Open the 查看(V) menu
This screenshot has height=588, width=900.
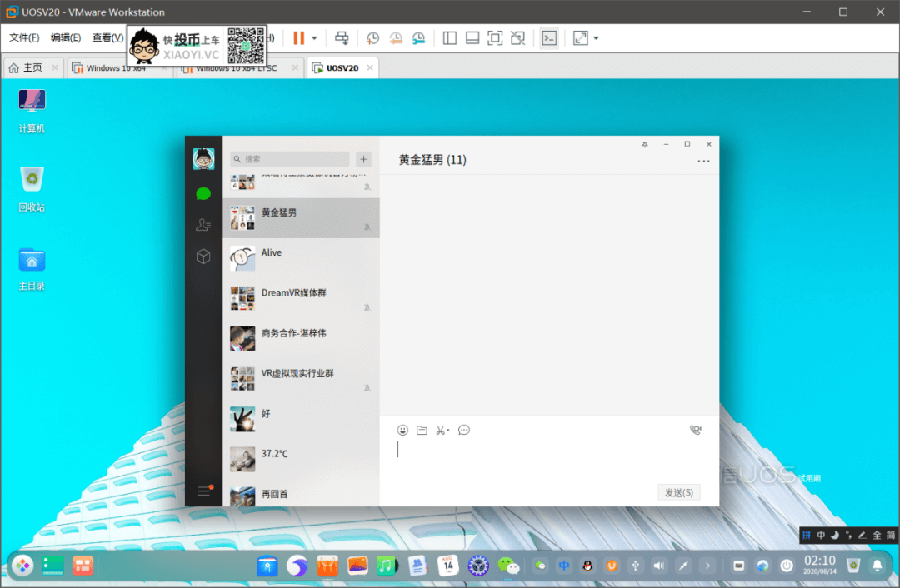107,37
